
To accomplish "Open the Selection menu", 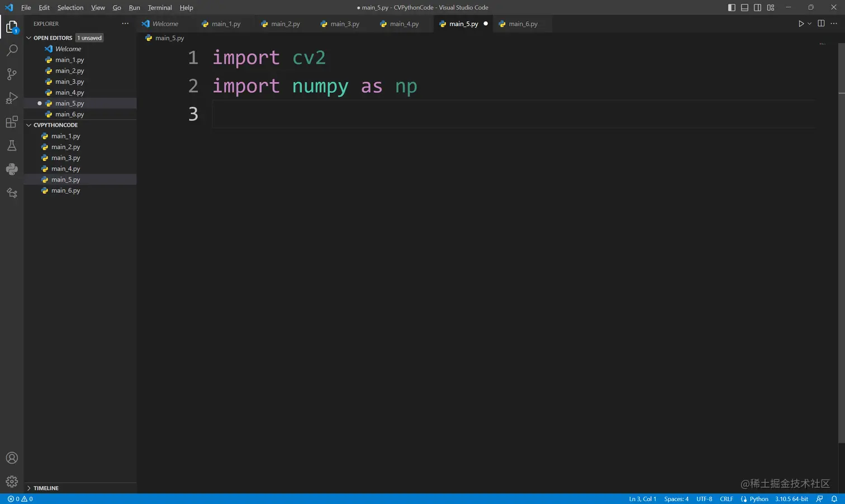I will click(x=70, y=7).
